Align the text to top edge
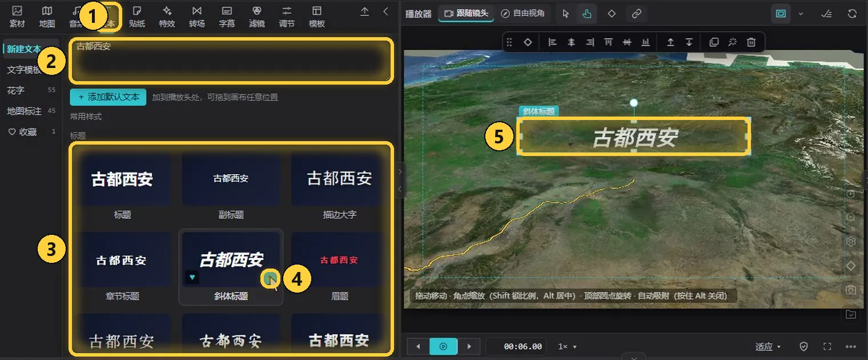 coord(608,42)
